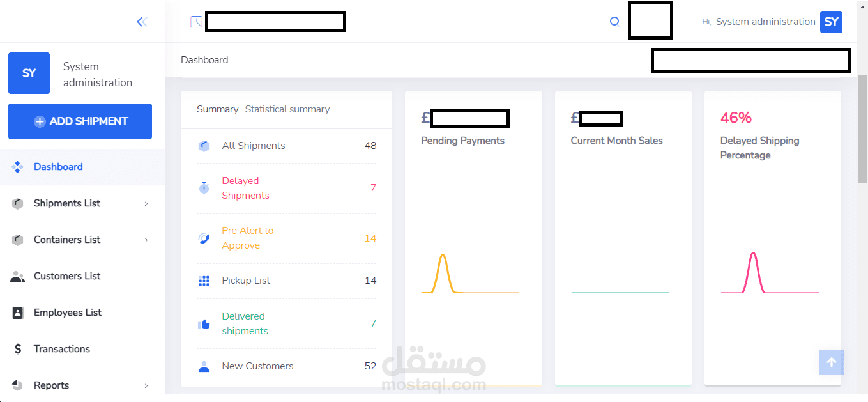Click the All Shipments cube icon

[204, 146]
